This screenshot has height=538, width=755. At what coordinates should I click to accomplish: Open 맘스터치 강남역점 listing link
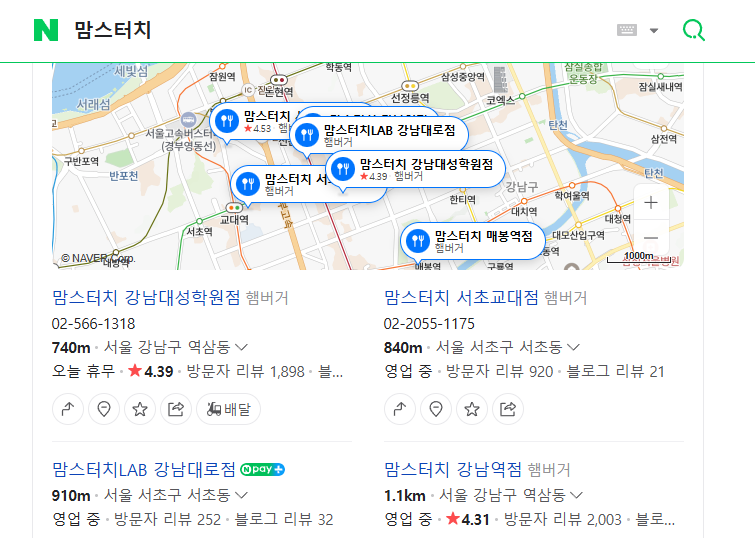coord(453,469)
